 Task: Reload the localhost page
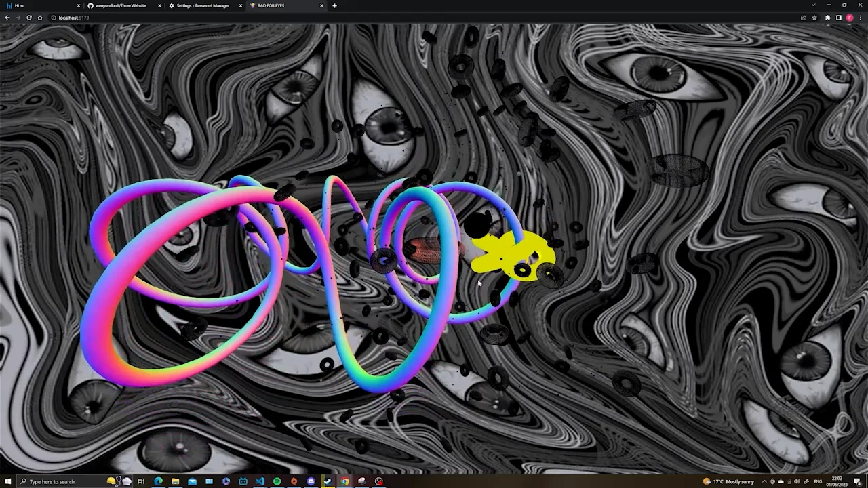tap(28, 18)
